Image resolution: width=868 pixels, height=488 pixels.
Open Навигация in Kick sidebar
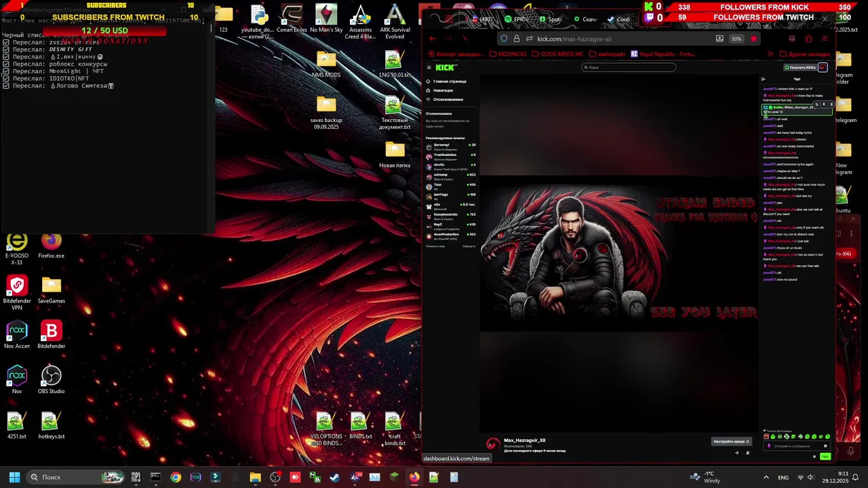tap(439, 90)
